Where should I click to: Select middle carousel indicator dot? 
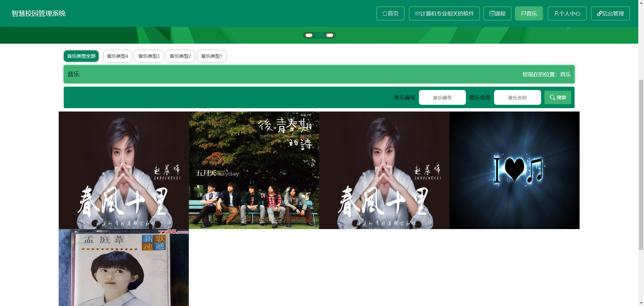pyautogui.click(x=319, y=35)
